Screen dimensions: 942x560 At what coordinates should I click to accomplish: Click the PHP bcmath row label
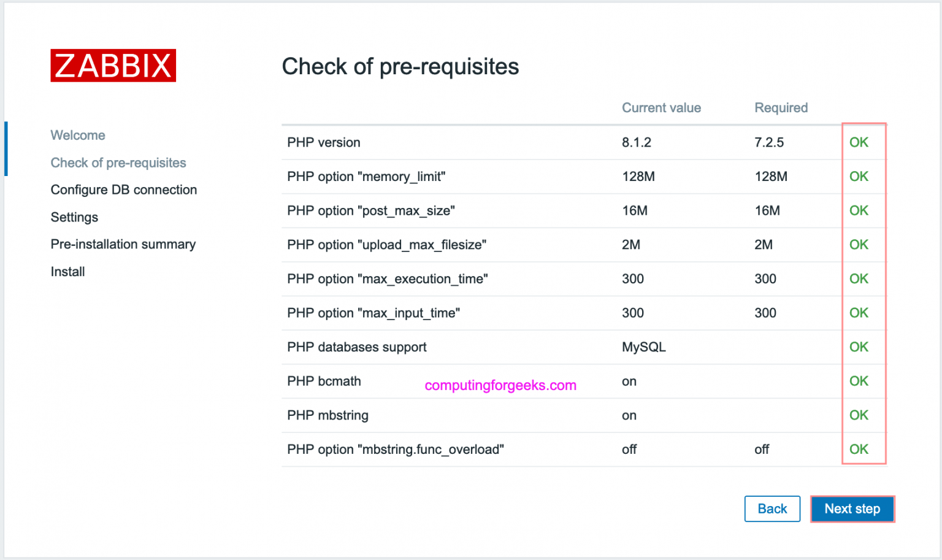pos(324,382)
